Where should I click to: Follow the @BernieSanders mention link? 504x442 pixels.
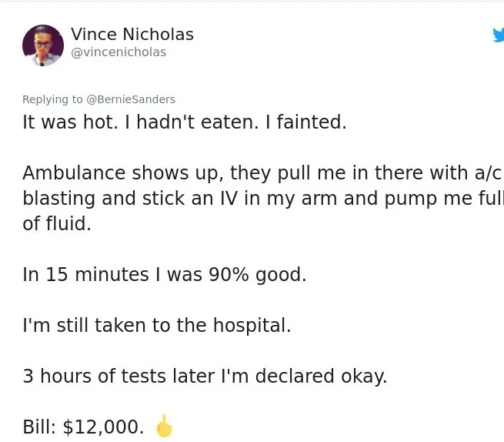(131, 99)
